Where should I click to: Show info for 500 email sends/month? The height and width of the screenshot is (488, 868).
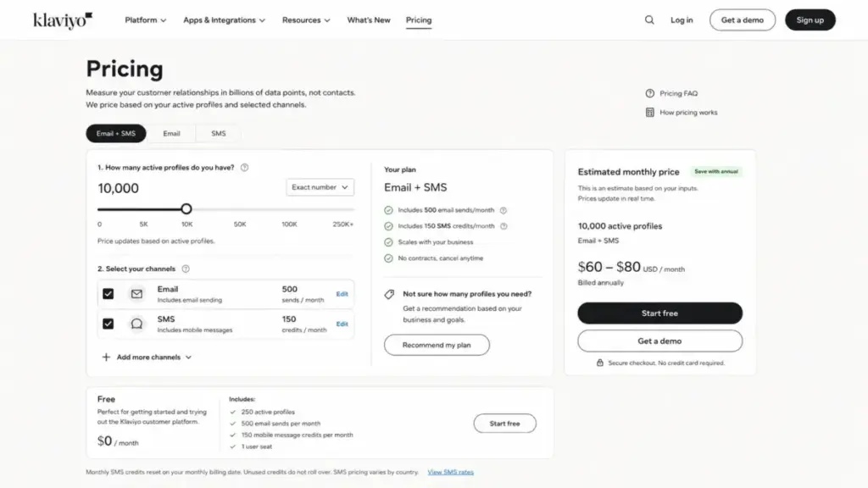(x=504, y=210)
